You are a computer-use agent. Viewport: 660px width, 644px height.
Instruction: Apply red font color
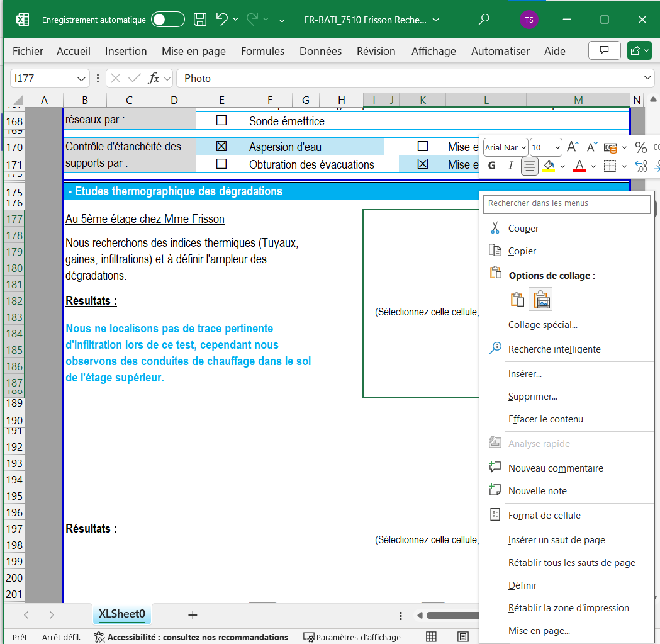(579, 166)
